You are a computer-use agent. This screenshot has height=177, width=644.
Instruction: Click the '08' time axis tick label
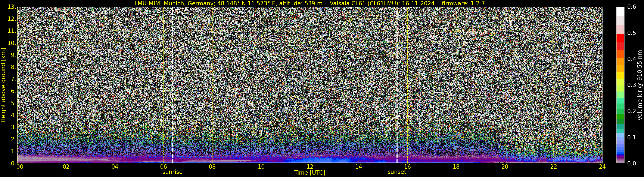(212, 167)
